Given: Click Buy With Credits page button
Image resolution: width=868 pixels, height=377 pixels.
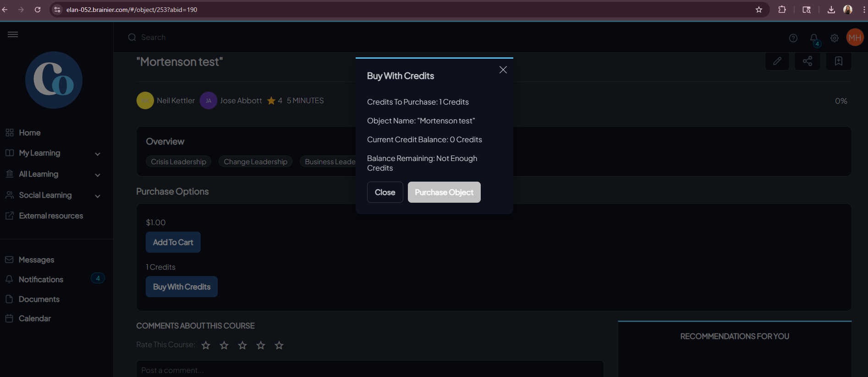Looking at the screenshot, I should click(181, 287).
